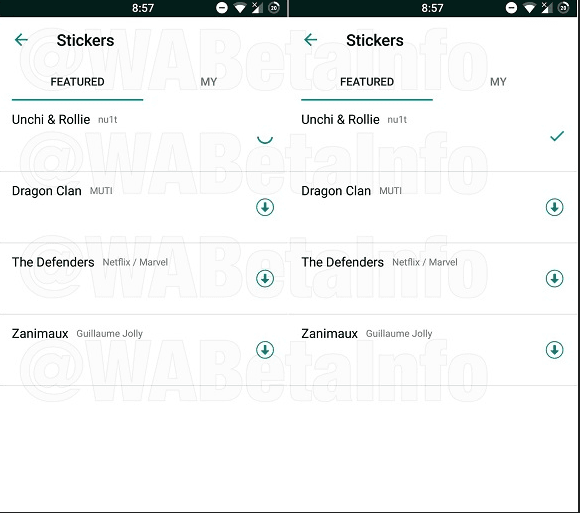Go back using left screen's arrow
580x513 pixels.
[x=21, y=40]
